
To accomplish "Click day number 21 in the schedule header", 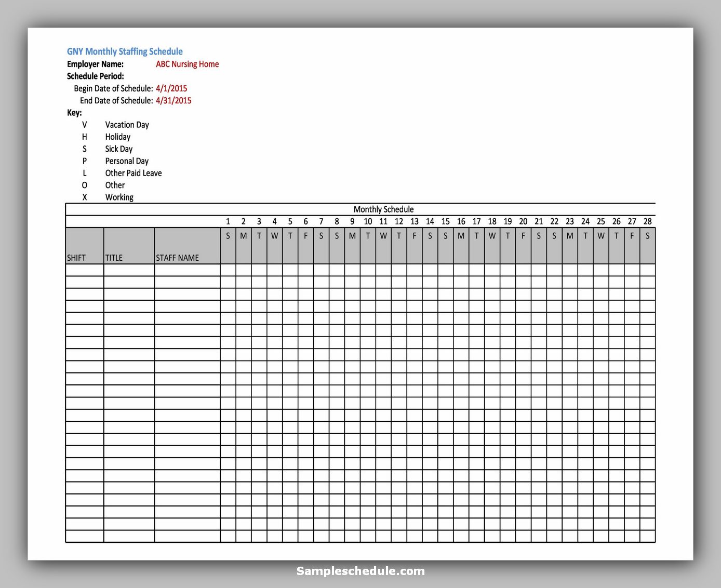I will [x=539, y=221].
